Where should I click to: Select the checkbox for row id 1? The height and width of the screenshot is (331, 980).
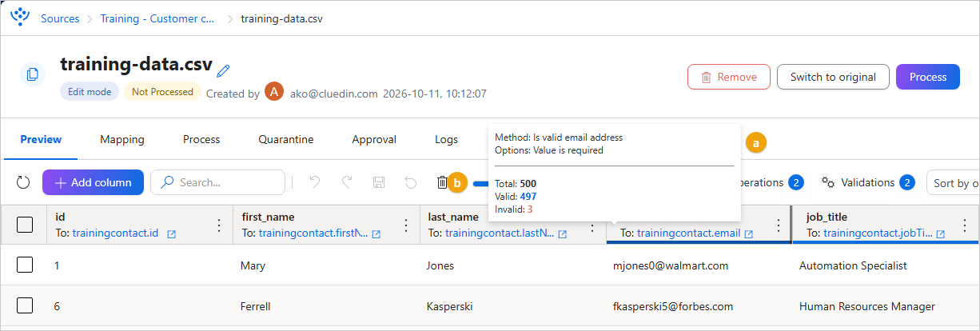25,265
